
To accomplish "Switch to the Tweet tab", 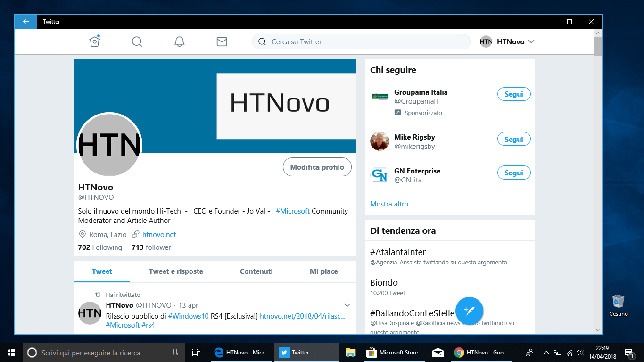I will [x=102, y=271].
